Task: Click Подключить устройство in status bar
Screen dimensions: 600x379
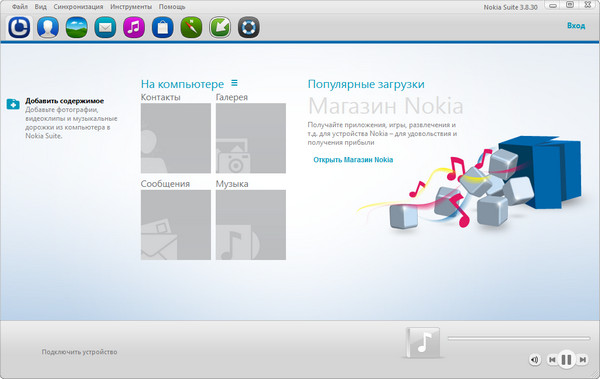Action: 79,352
